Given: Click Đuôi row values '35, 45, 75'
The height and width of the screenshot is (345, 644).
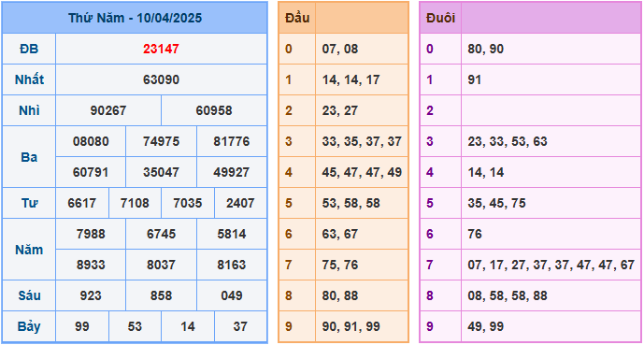Looking at the screenshot, I should 496,203.
